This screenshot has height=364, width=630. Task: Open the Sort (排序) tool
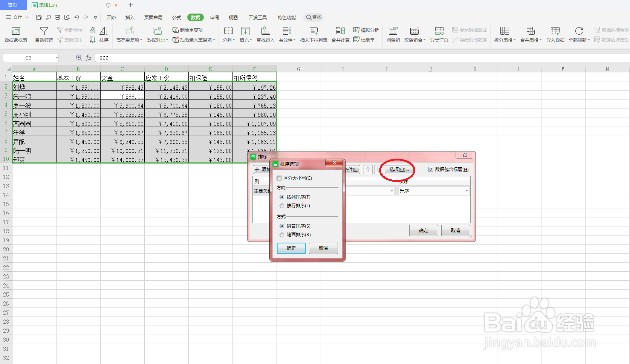[104, 34]
